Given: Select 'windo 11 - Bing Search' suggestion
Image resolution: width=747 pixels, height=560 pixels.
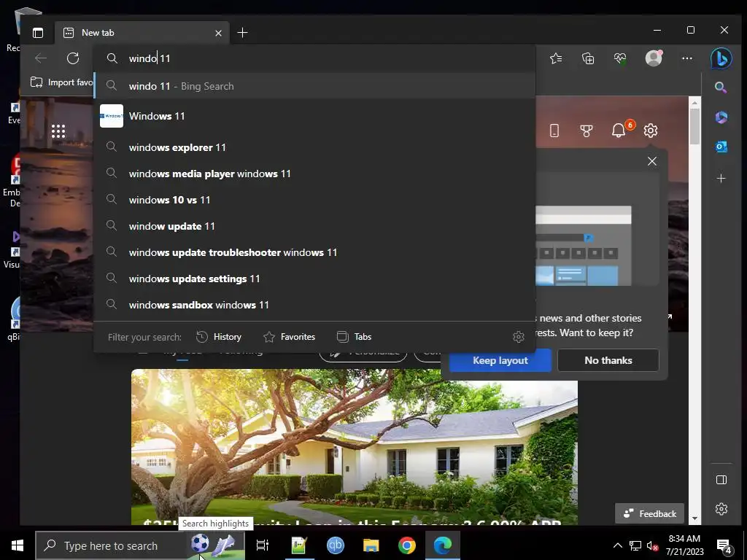Looking at the screenshot, I should coord(314,86).
